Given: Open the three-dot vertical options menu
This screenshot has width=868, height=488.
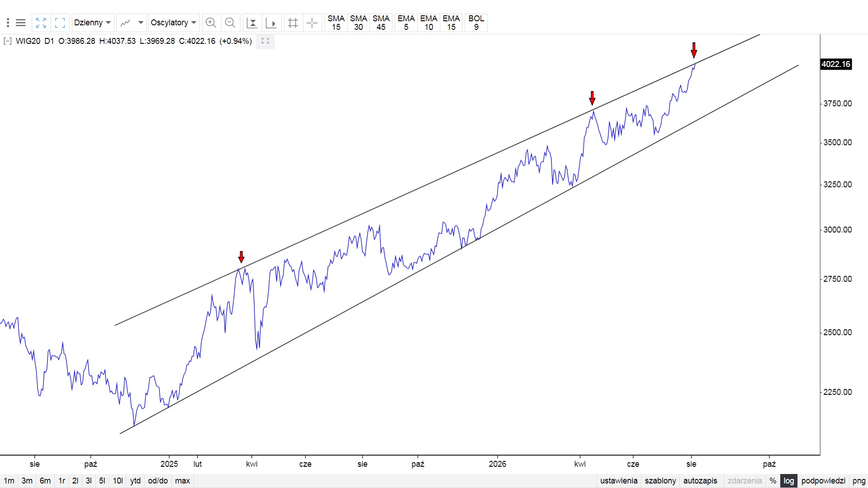Looking at the screenshot, I should pyautogui.click(x=8, y=23).
